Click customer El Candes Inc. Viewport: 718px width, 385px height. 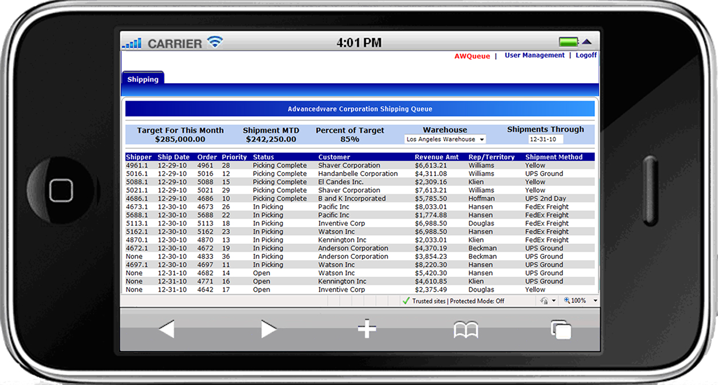pos(341,182)
